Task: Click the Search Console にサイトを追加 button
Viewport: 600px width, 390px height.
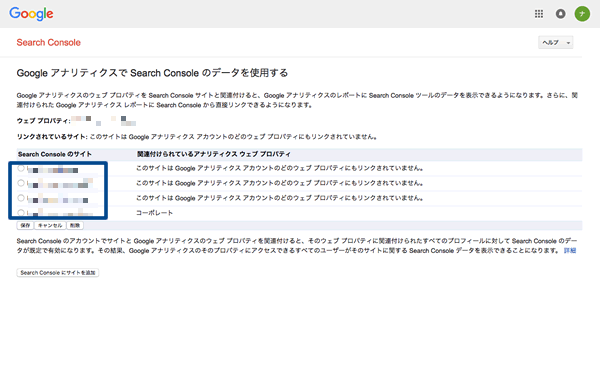Action: point(58,273)
